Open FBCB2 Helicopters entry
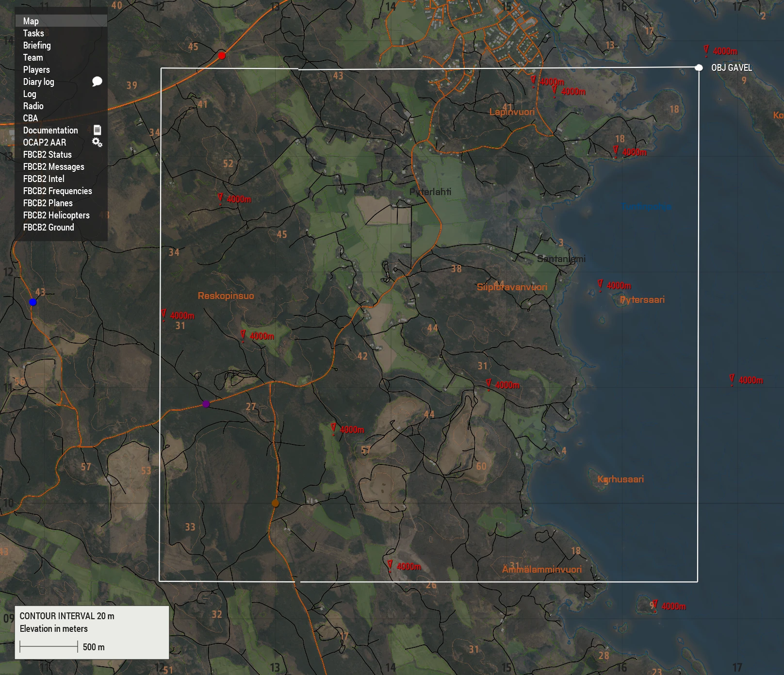 point(56,215)
